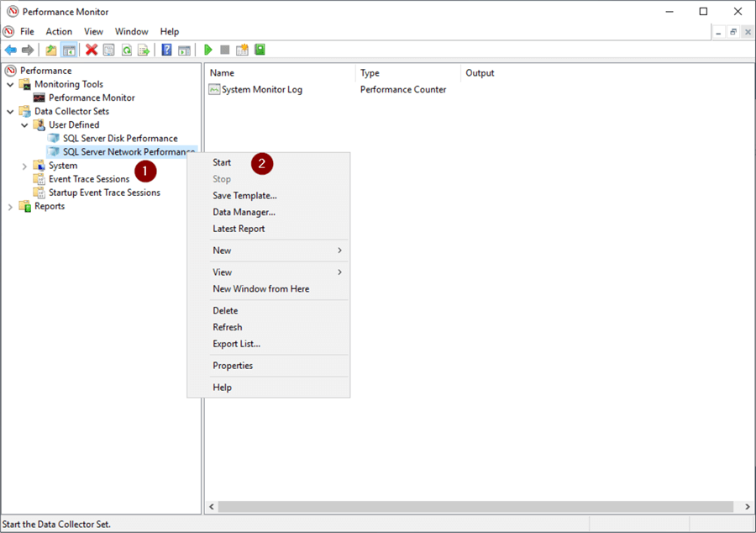This screenshot has height=533, width=756.
Task: Choose Start from the context menu
Action: (x=222, y=162)
